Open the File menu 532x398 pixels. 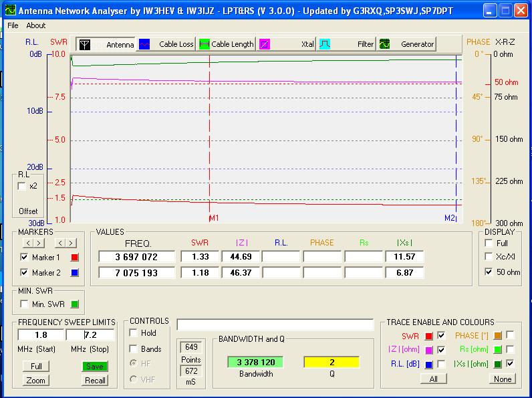13,25
